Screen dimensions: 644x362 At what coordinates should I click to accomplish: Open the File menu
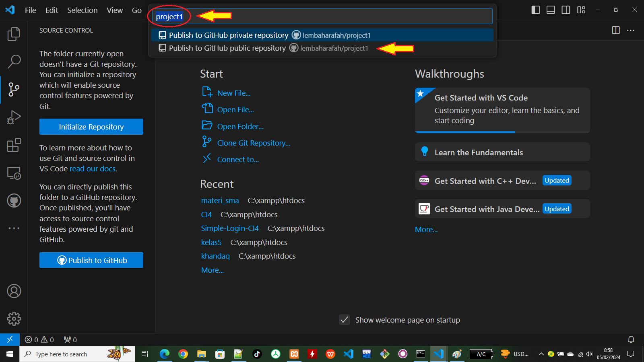point(31,10)
